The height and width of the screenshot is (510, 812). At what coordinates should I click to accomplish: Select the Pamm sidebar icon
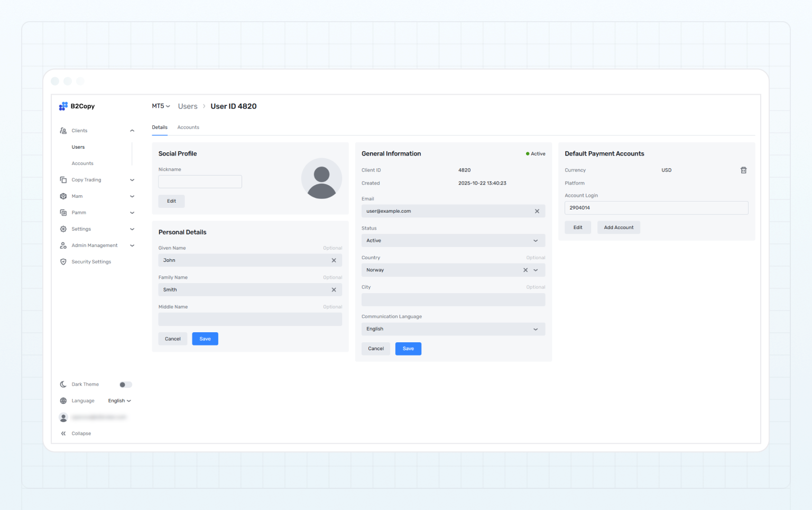coord(63,212)
